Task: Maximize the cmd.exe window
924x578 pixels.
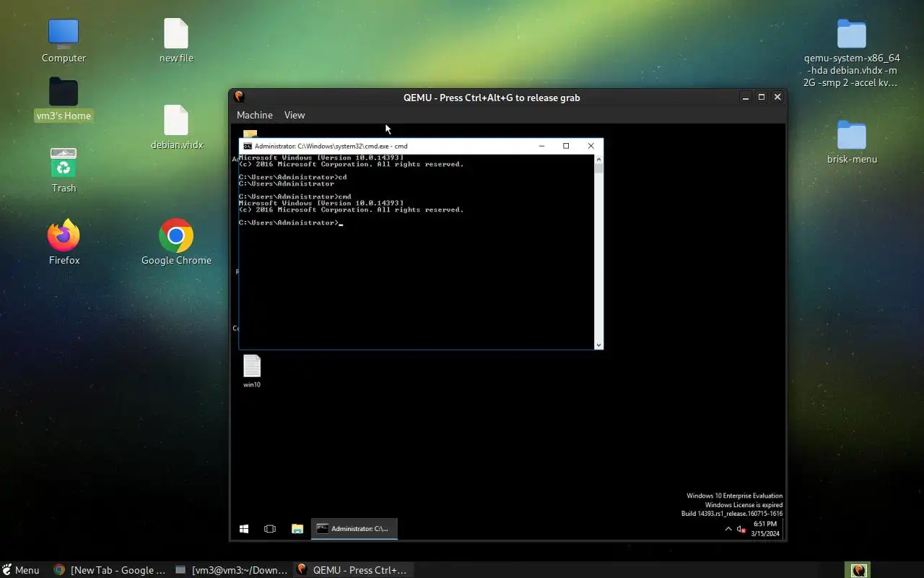Action: [566, 146]
